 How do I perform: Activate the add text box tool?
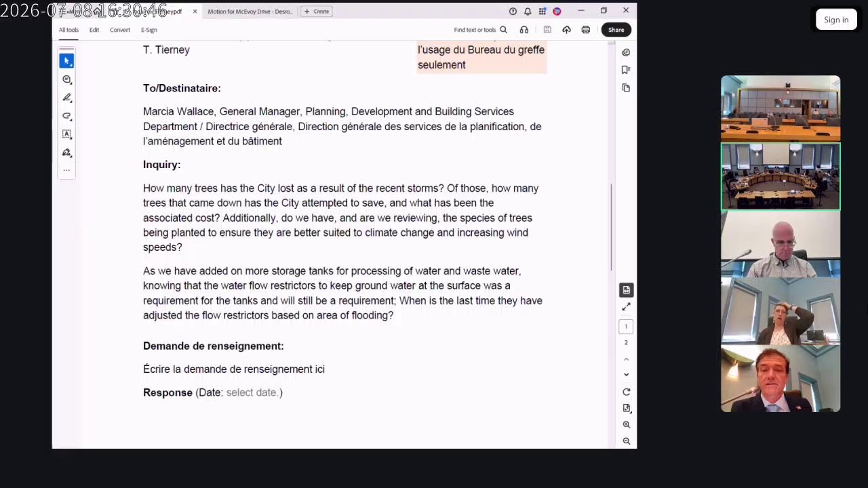click(66, 134)
